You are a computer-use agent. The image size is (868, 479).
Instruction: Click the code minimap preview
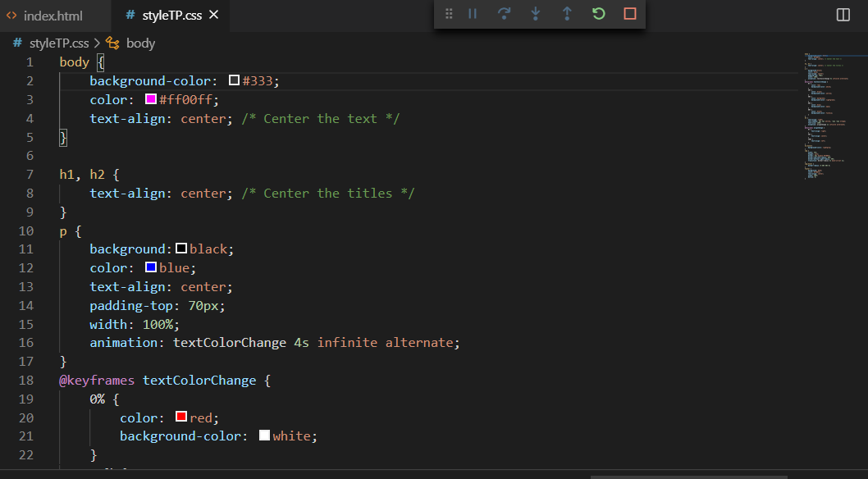(x=835, y=116)
